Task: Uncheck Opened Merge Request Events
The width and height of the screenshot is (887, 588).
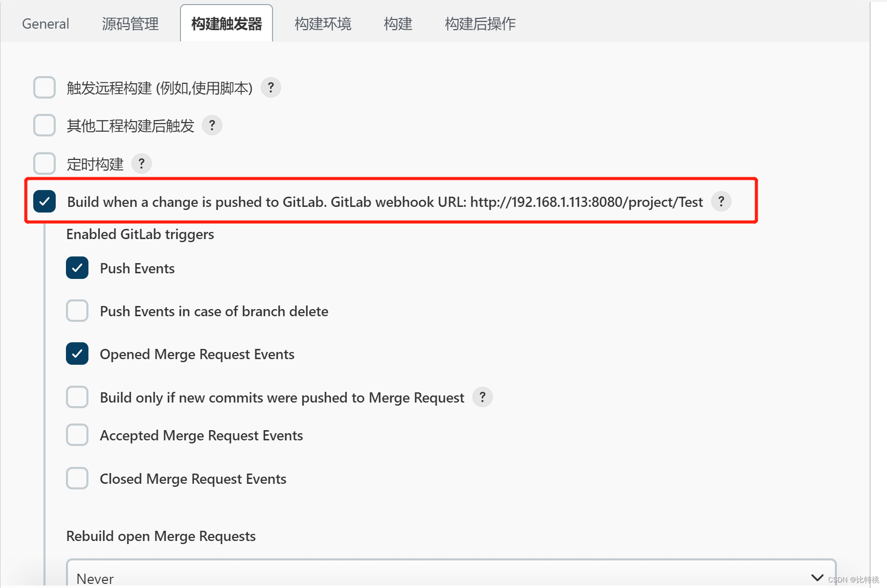Action: pos(77,354)
